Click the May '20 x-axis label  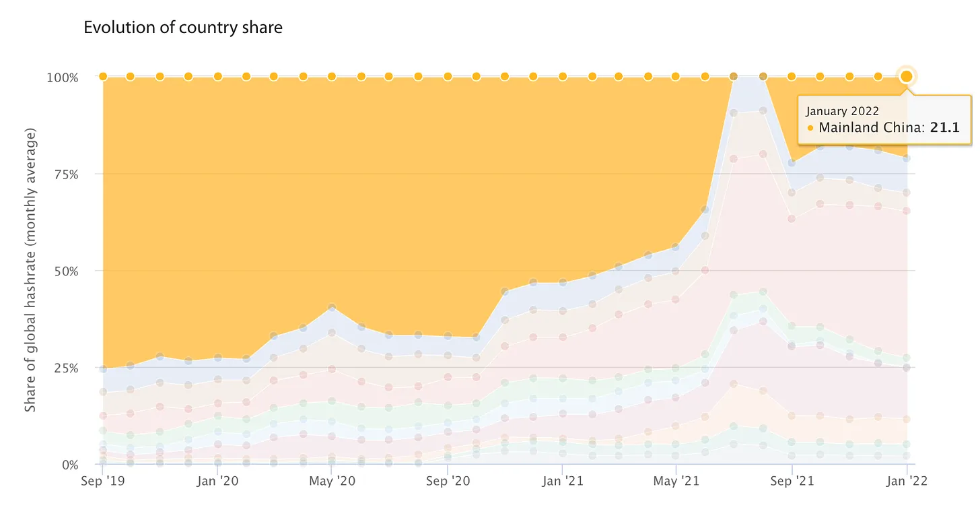coord(332,481)
